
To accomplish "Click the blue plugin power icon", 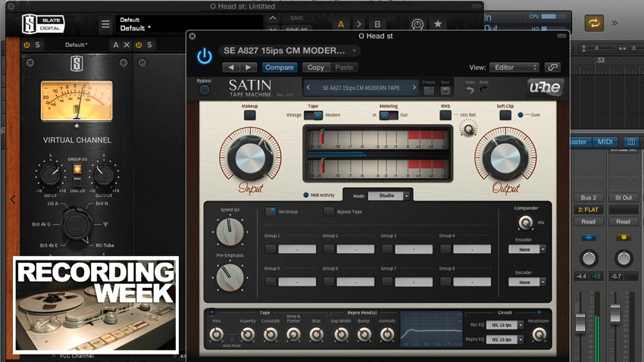I will tap(204, 56).
